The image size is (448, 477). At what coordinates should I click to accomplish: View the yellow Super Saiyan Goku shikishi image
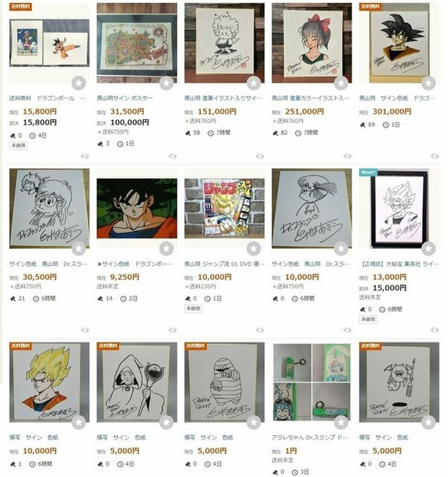click(49, 383)
